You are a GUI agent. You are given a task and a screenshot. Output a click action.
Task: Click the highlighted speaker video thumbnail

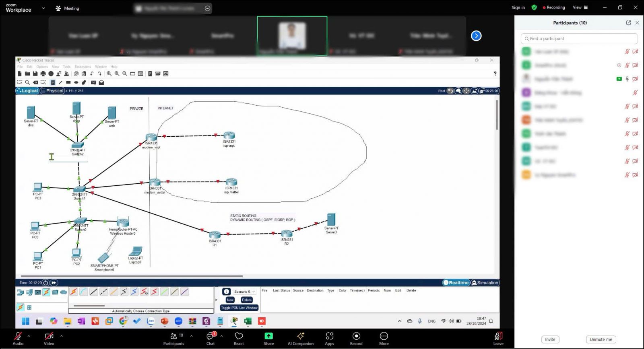coord(292,36)
